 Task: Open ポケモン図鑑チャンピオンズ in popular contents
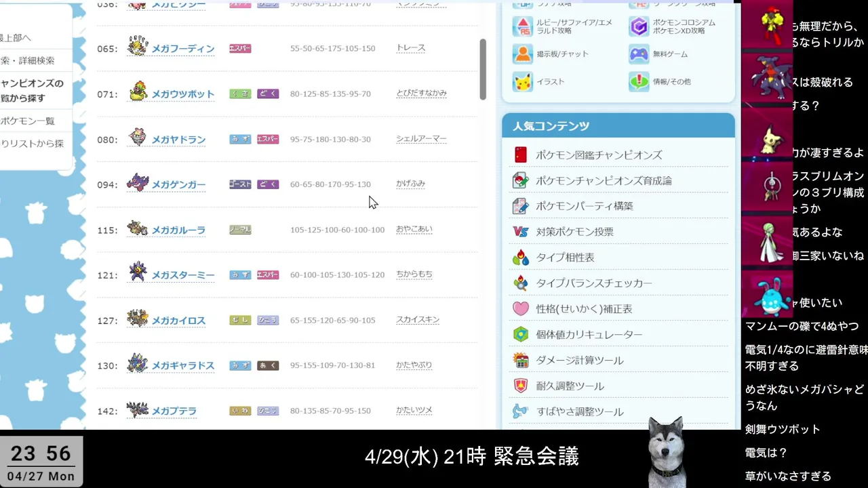pos(599,155)
